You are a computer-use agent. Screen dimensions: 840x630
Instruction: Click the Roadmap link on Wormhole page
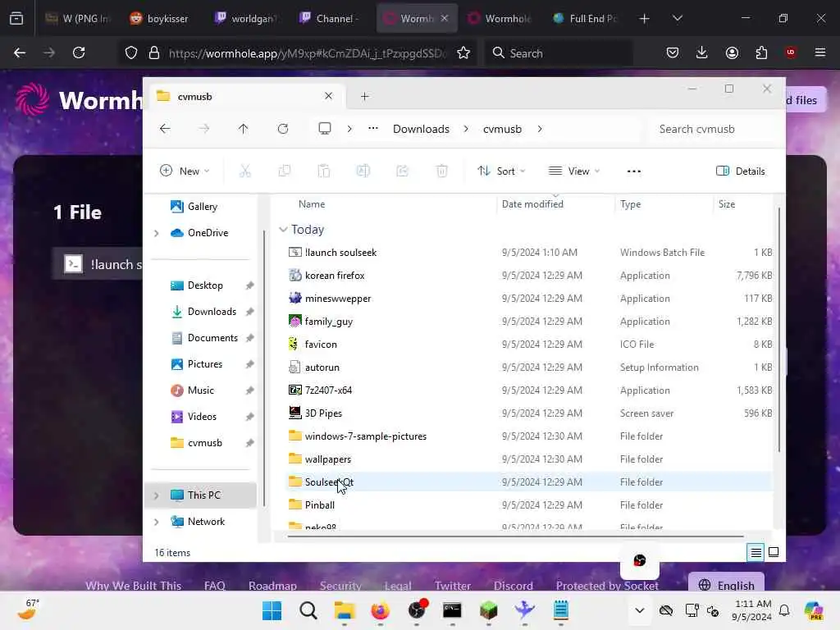pos(272,586)
